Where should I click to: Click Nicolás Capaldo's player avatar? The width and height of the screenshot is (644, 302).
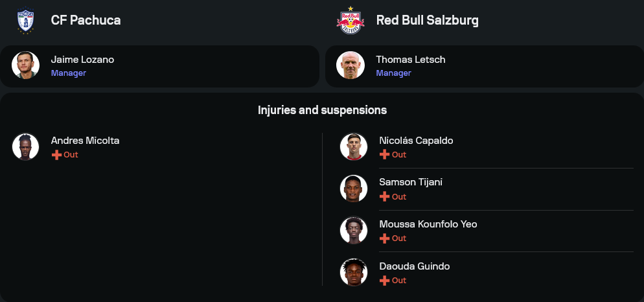[354, 146]
